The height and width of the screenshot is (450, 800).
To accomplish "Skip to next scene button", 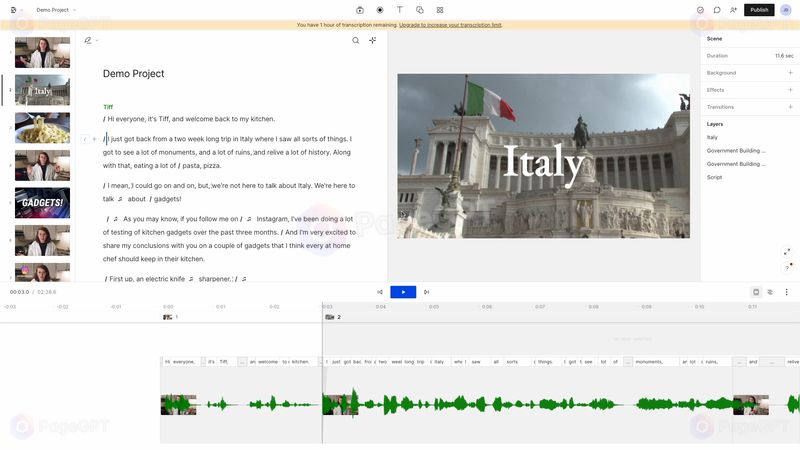I will pyautogui.click(x=427, y=292).
